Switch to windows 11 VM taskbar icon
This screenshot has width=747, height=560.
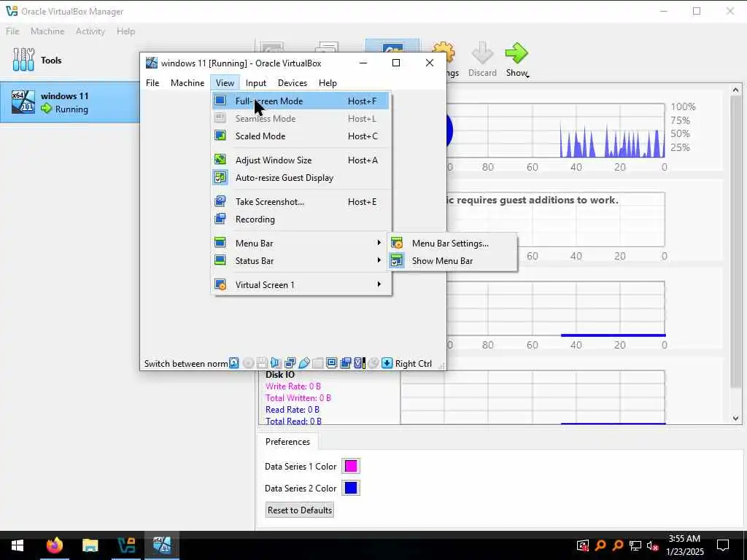click(x=163, y=545)
